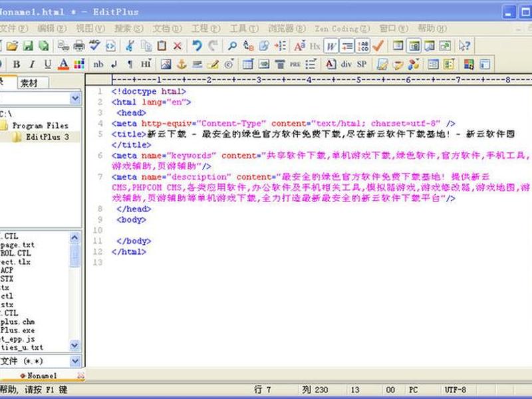Run spell check with ABC icon
This screenshot has height=399, width=532.
point(94,45)
